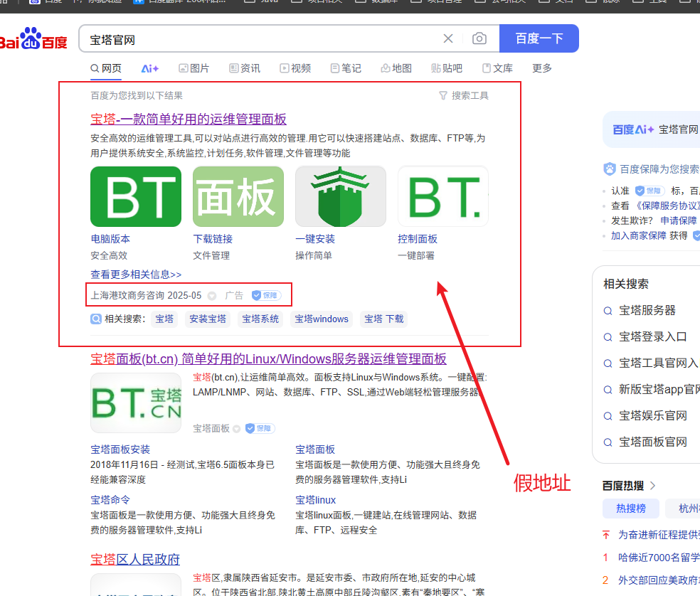Search related term 宝塔娱乐官网
Viewport: 700px width, 596px height.
pyautogui.click(x=652, y=415)
